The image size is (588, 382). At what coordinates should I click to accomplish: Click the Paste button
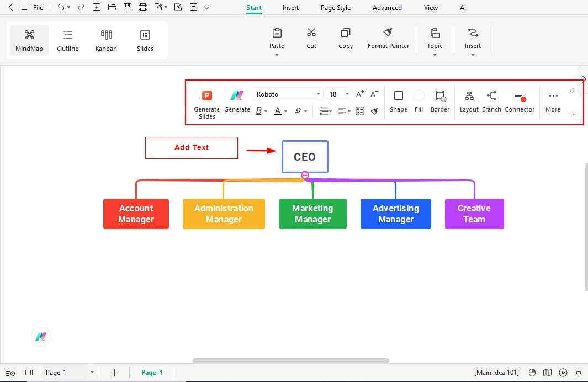(x=277, y=39)
